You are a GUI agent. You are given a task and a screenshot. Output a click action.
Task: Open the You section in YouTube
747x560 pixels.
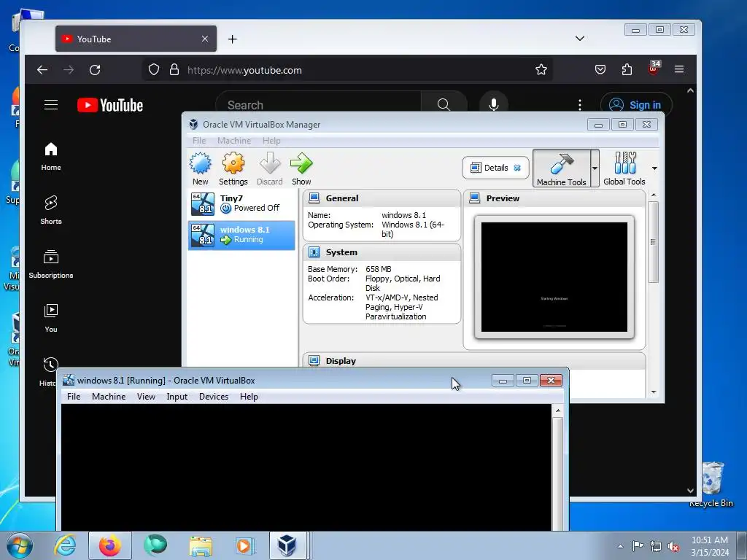tap(51, 319)
